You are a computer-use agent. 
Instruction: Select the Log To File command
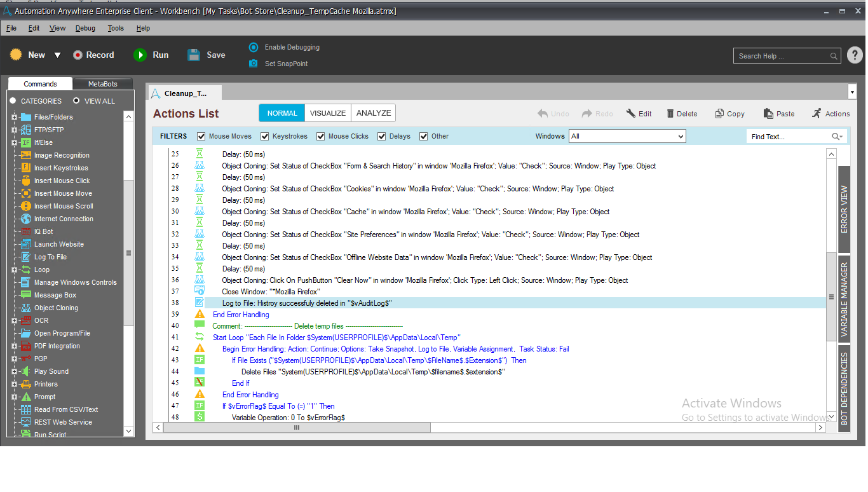point(50,257)
